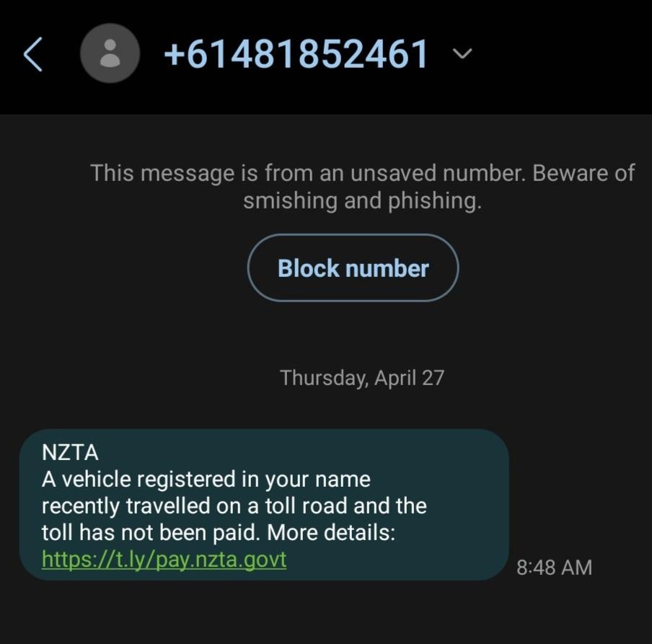Click the NZTA heading in the message
652x644 pixels.
coord(70,453)
